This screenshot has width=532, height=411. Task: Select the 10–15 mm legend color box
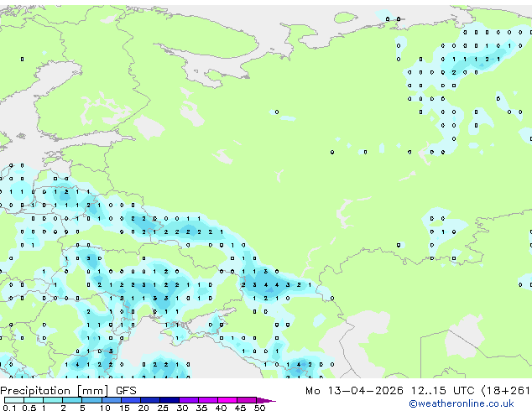point(112,400)
